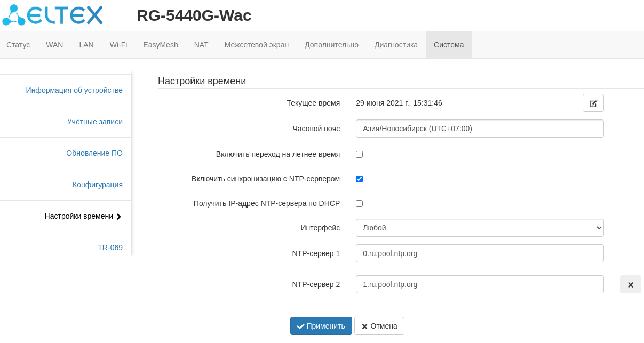
Task: Open the Диагностика tab
Action: click(x=396, y=45)
